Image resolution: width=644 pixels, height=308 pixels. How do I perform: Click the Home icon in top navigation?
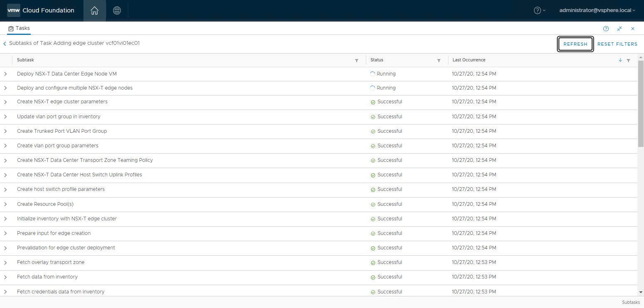pyautogui.click(x=94, y=11)
